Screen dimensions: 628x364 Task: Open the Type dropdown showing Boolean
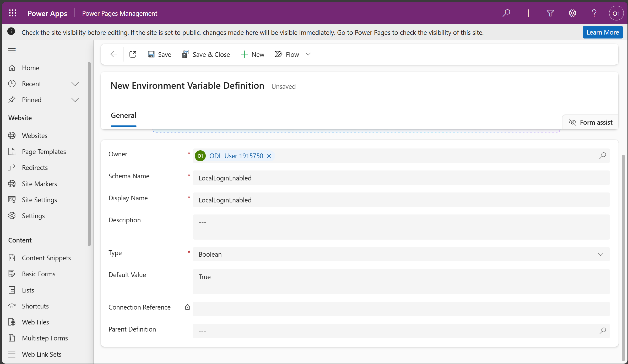(600, 254)
